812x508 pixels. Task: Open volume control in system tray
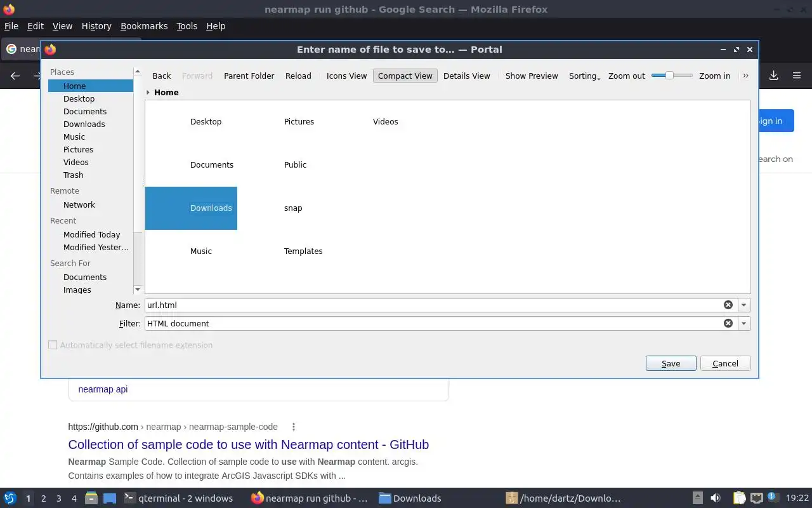click(x=716, y=498)
